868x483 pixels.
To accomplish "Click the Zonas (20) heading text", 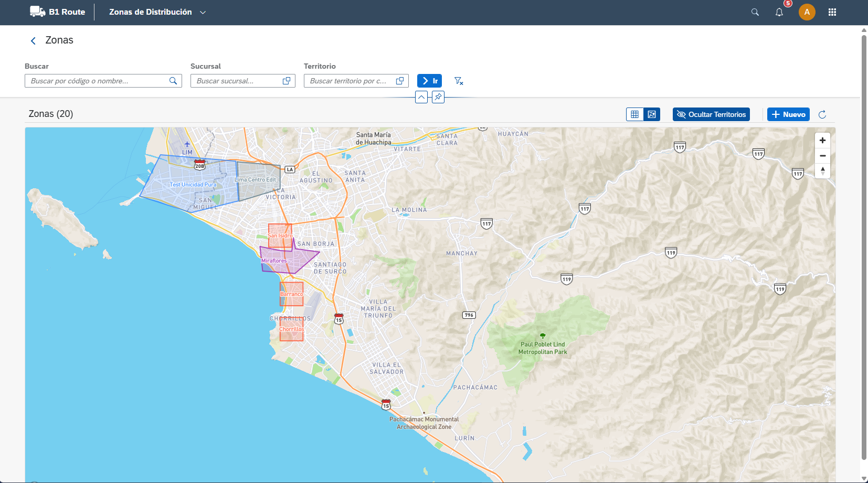I will [51, 114].
